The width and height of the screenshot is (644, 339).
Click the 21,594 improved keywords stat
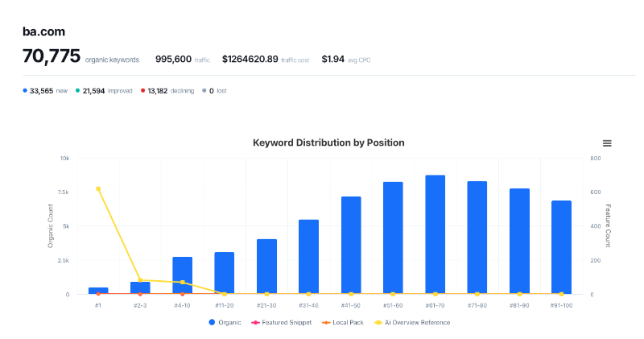(104, 91)
